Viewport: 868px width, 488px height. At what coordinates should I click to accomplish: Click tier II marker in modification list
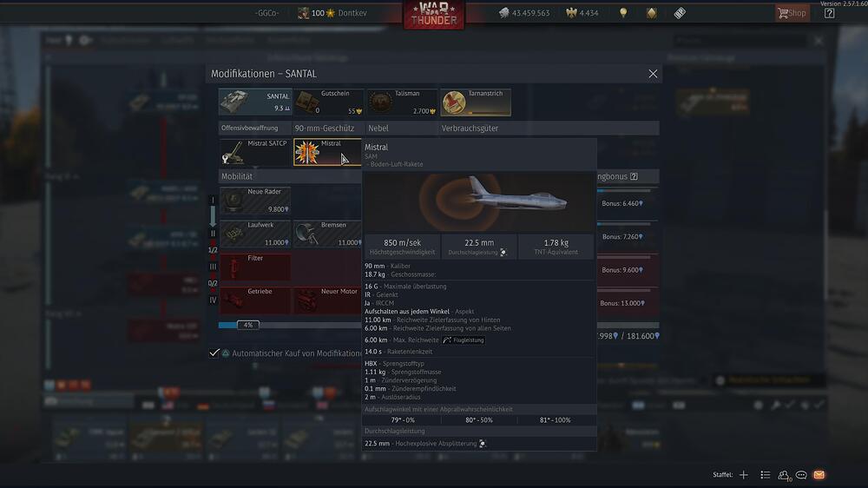click(x=213, y=234)
